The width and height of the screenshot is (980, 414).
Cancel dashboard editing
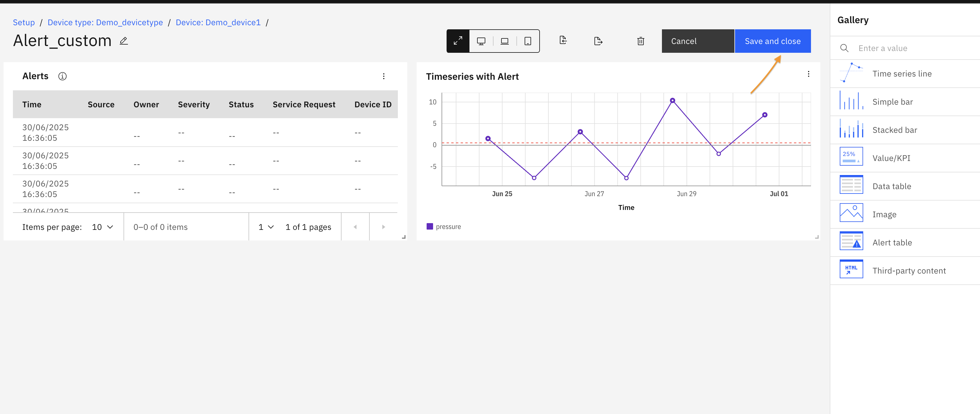[x=698, y=41]
